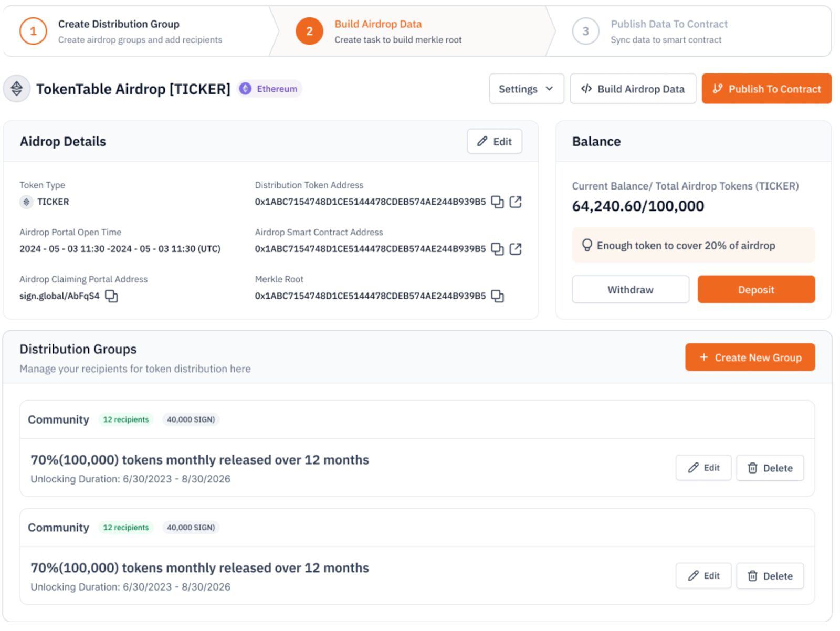This screenshot has width=840, height=631.
Task: Copy the Airdrop Smart Contract Address
Action: [497, 249]
